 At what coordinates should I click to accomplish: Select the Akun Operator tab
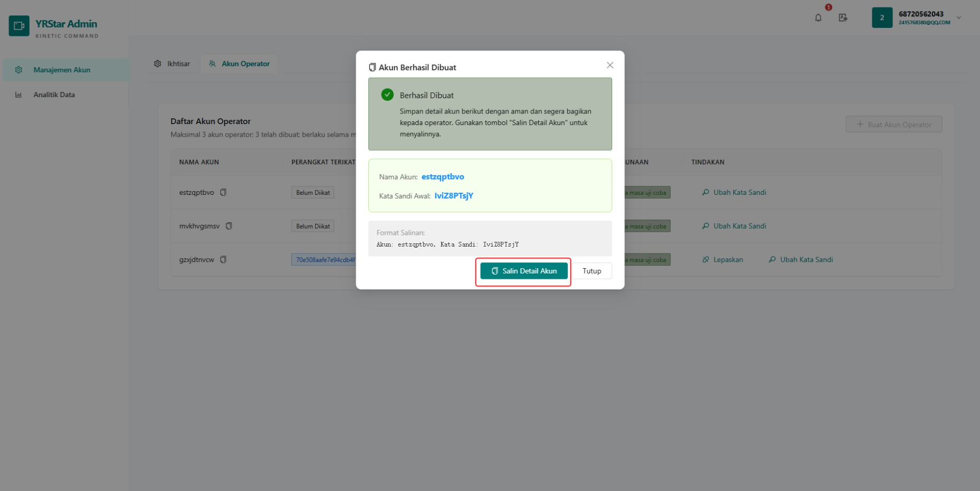point(239,63)
